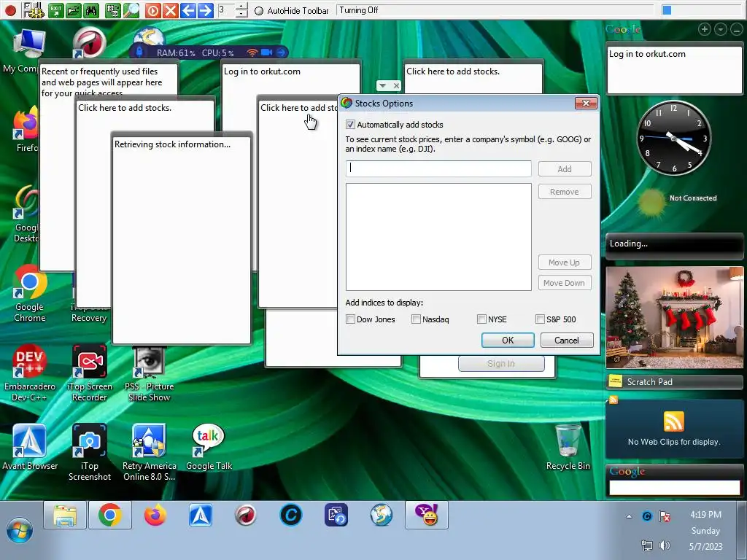Check the Nasdaq index checkbox

click(416, 319)
